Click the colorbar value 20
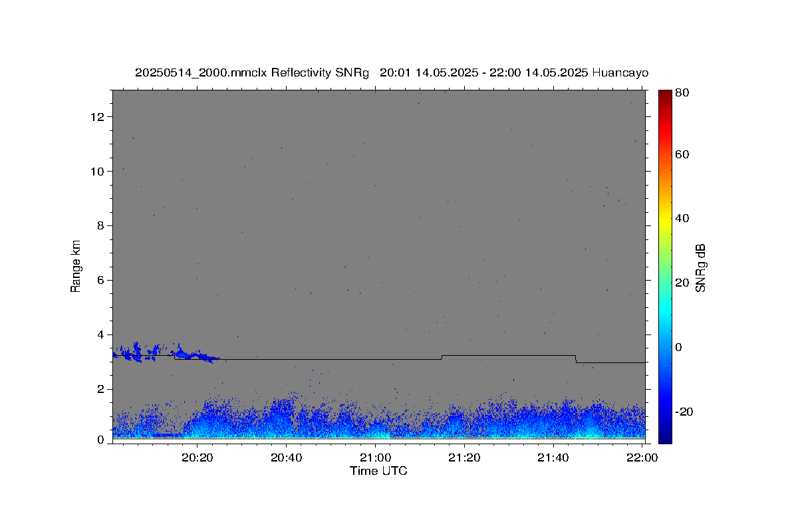 click(x=682, y=283)
